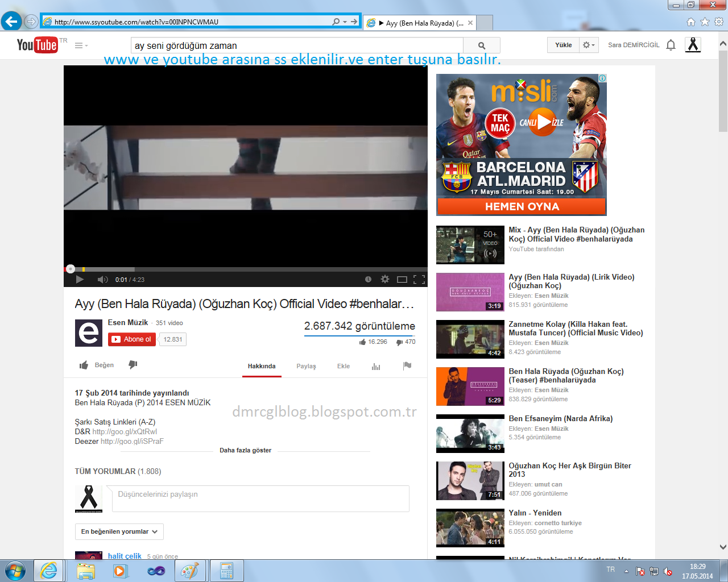Open Calculator from the taskbar
Screen dimensions: 728x582
(226, 571)
